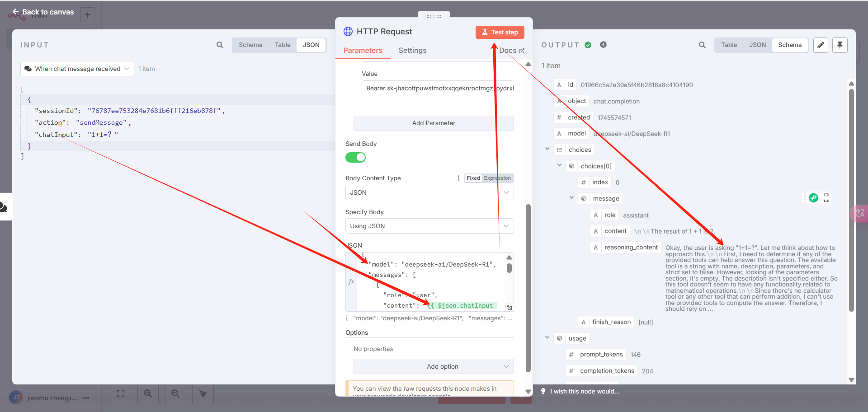Open the When chat message received dropdown

(x=77, y=69)
